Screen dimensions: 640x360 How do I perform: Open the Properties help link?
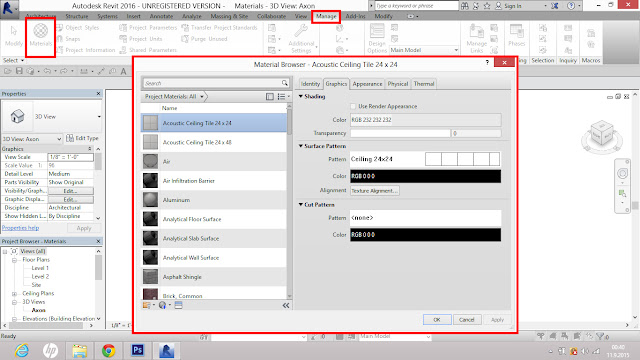(20, 228)
